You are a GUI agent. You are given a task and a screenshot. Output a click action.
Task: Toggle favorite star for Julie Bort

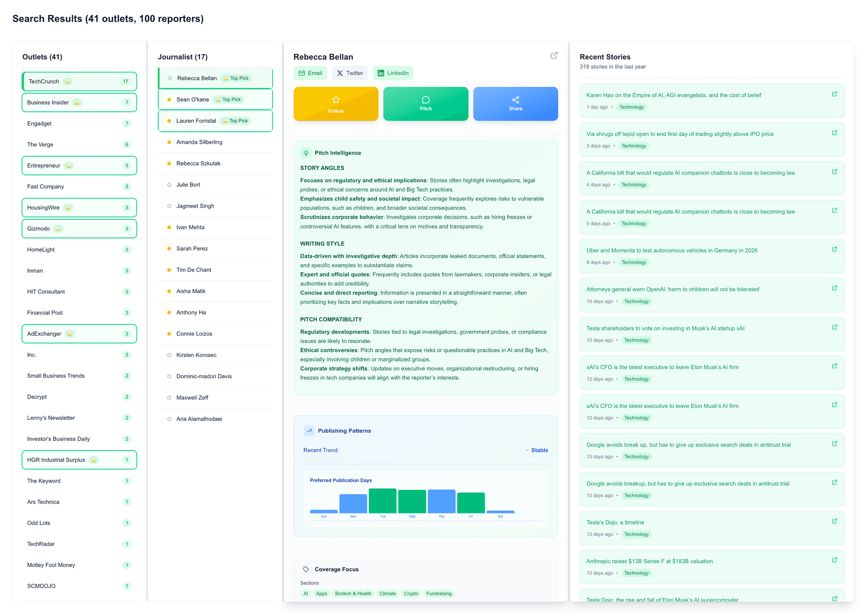[x=169, y=185]
